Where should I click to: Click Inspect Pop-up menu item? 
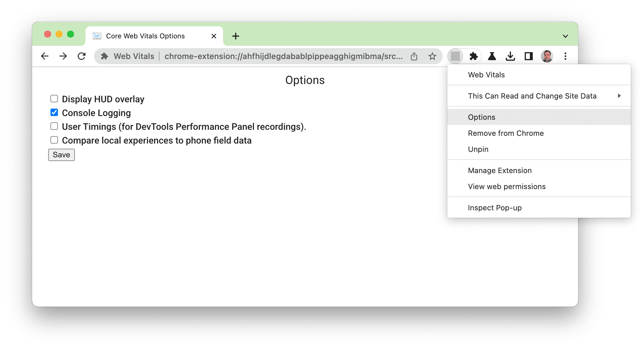point(495,207)
